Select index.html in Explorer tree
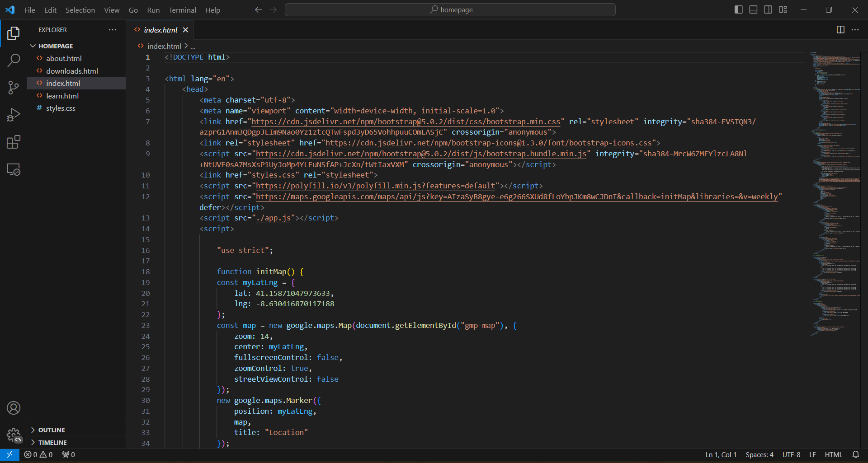 point(76,83)
